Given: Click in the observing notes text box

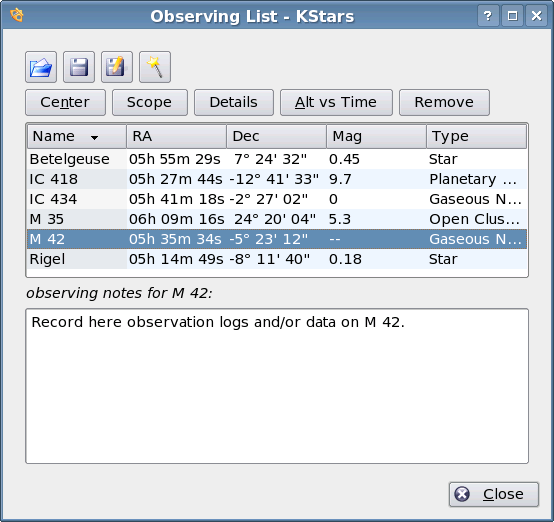Looking at the screenshot, I should pos(277,386).
